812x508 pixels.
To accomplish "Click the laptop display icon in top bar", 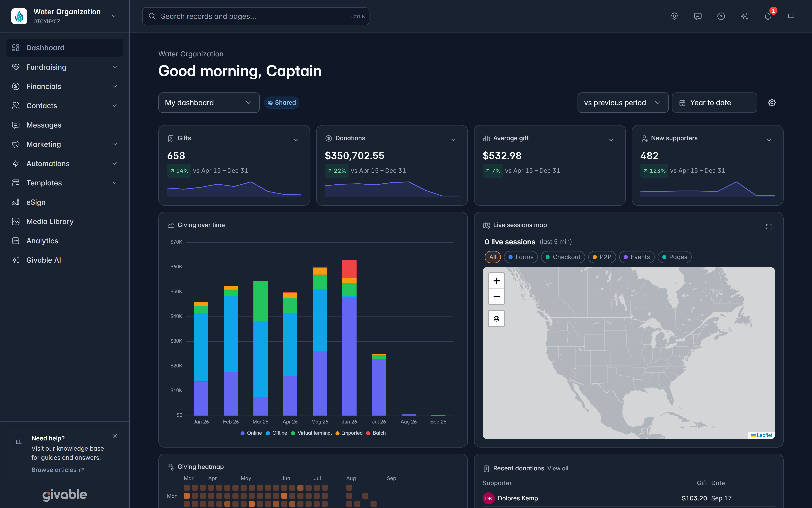I will click(x=791, y=16).
